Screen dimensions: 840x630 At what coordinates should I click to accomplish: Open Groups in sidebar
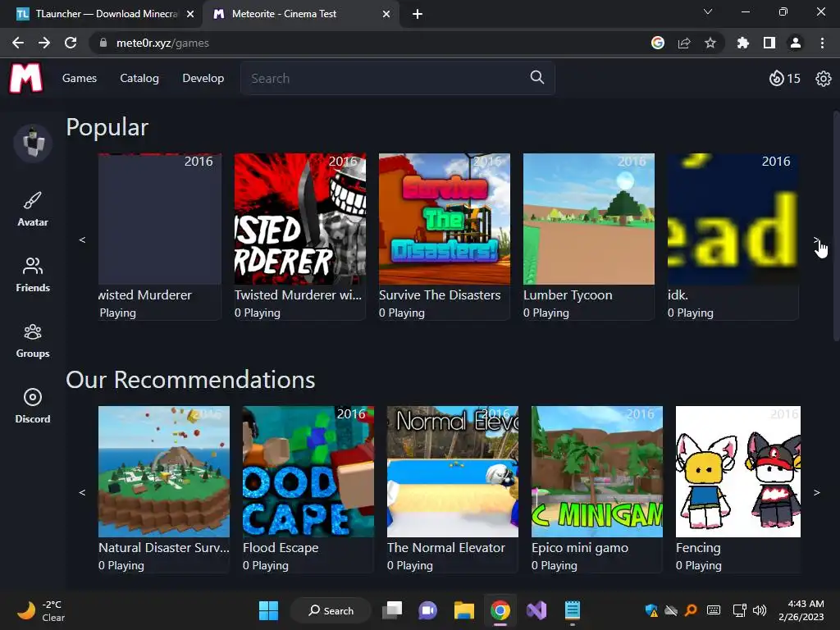pyautogui.click(x=33, y=340)
